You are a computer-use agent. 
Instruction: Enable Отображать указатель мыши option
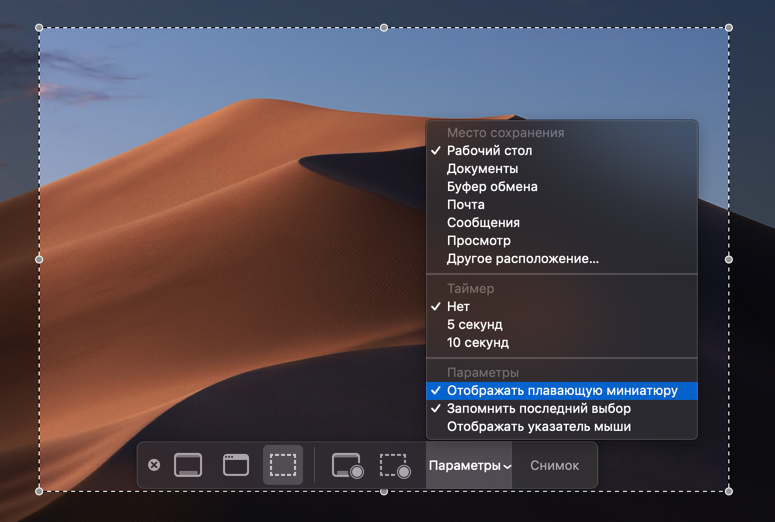[538, 427]
